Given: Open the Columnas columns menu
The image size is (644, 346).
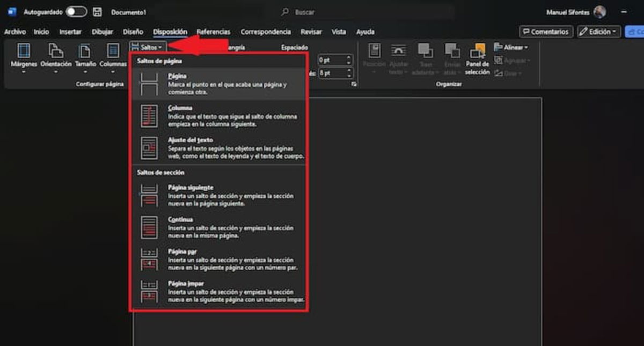Looking at the screenshot, I should click(x=113, y=57).
